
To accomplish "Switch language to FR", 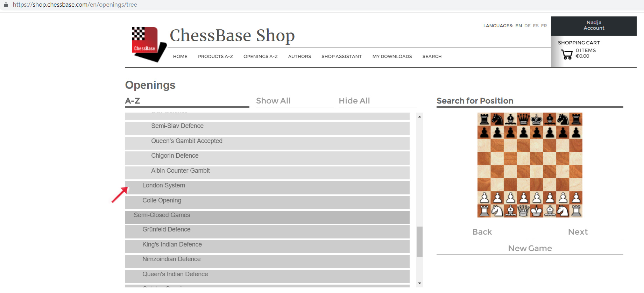I will 544,26.
